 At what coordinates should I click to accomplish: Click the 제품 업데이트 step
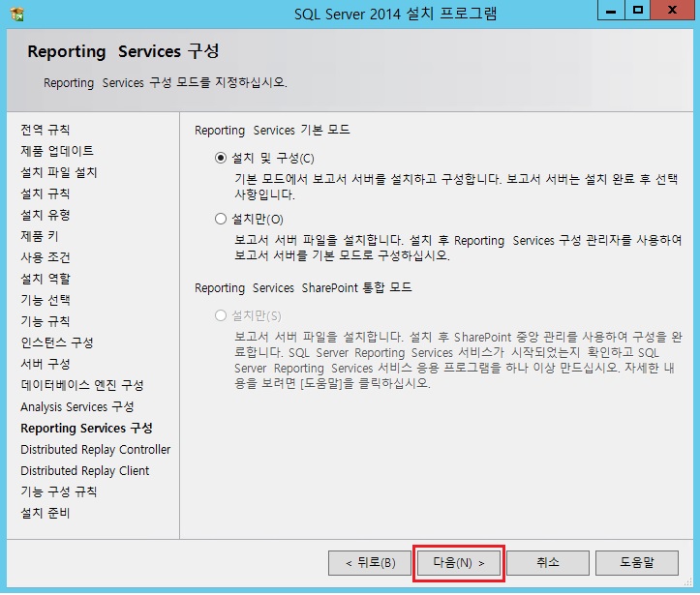57,151
